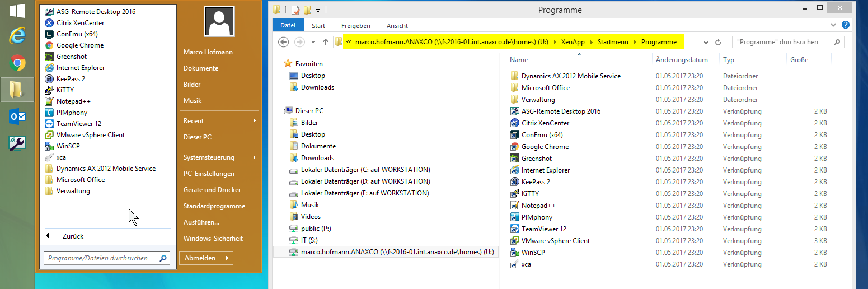
Task: Launch Citrix XenCenter from start menu list
Action: 74,23
